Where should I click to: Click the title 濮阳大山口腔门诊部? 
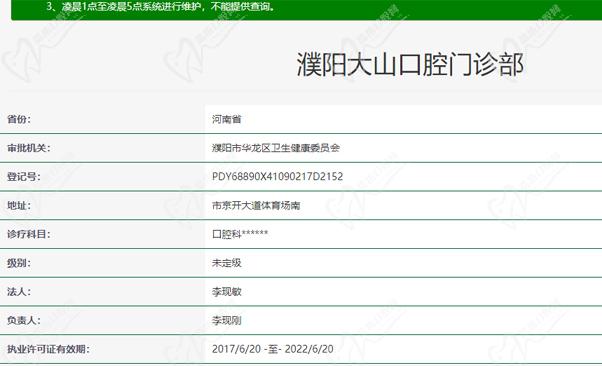click(410, 65)
